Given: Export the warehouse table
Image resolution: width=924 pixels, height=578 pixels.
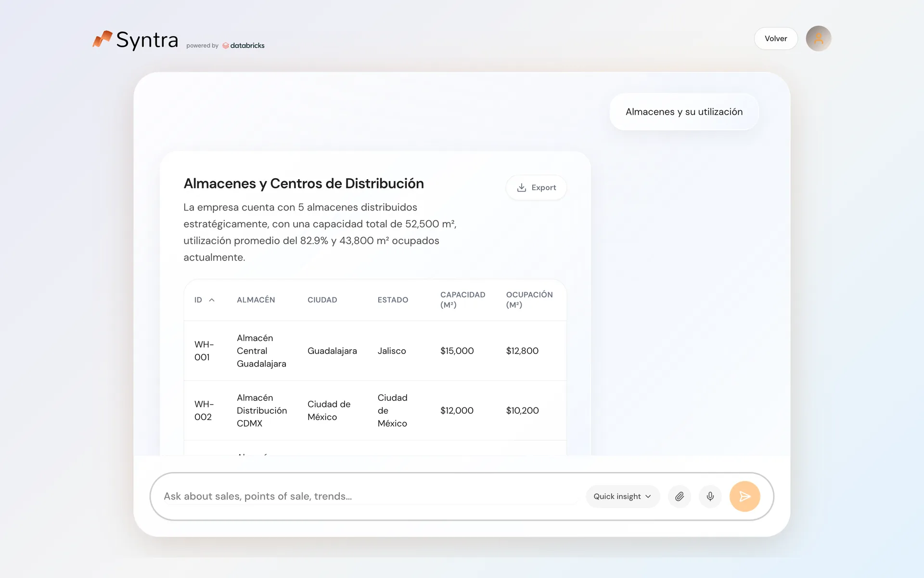Looking at the screenshot, I should coord(536,187).
